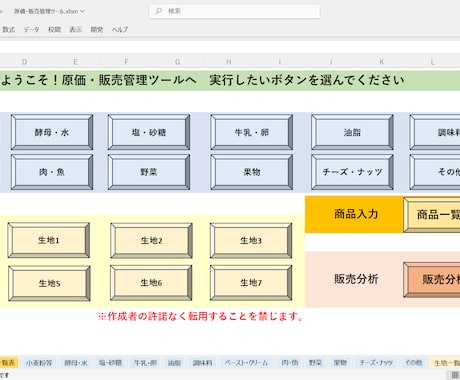Image resolution: width=460 pixels, height=380 pixels.
Task: Open the 数式 ribbon tab
Action: [8, 30]
